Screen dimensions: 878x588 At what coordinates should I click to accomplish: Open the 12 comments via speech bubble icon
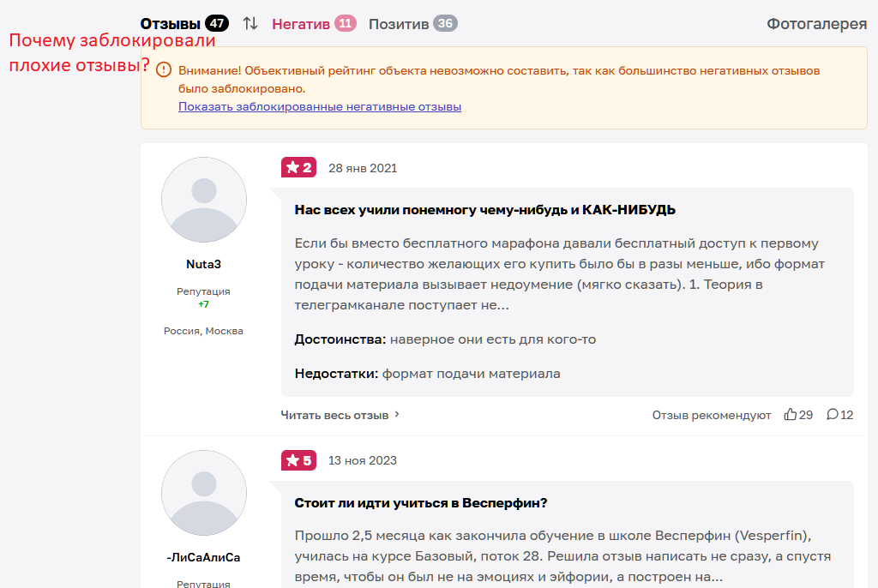[833, 414]
